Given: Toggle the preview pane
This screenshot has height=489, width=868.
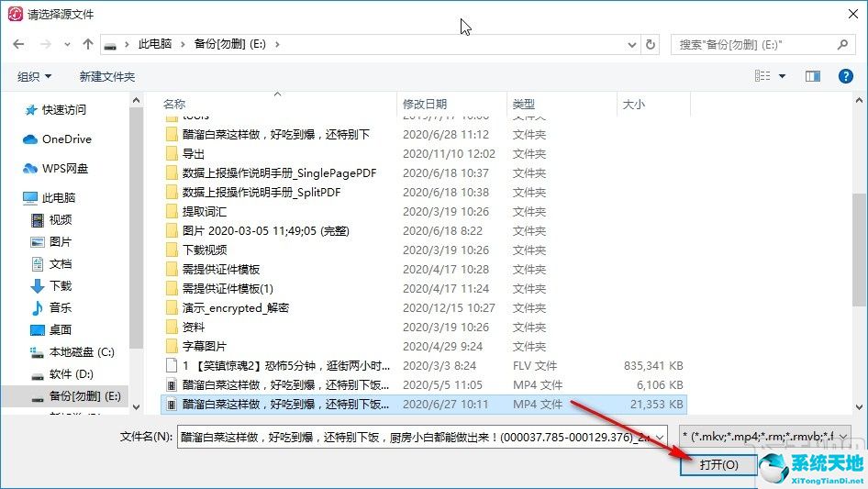Looking at the screenshot, I should [x=813, y=76].
